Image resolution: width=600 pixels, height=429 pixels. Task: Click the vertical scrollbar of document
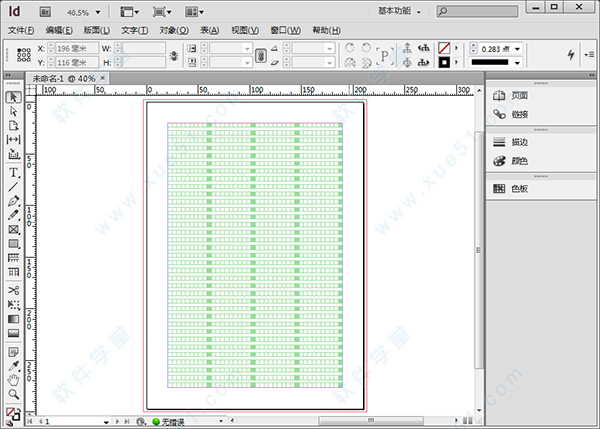pyautogui.click(x=479, y=251)
